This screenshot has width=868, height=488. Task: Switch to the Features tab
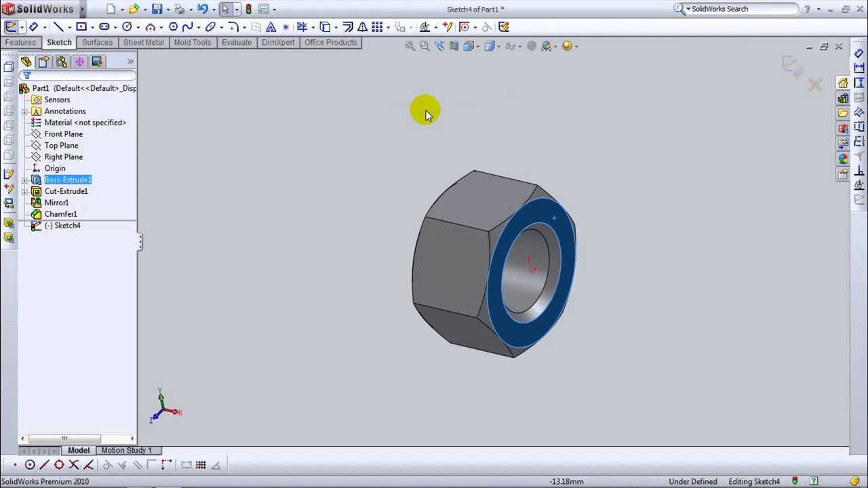pyautogui.click(x=20, y=42)
